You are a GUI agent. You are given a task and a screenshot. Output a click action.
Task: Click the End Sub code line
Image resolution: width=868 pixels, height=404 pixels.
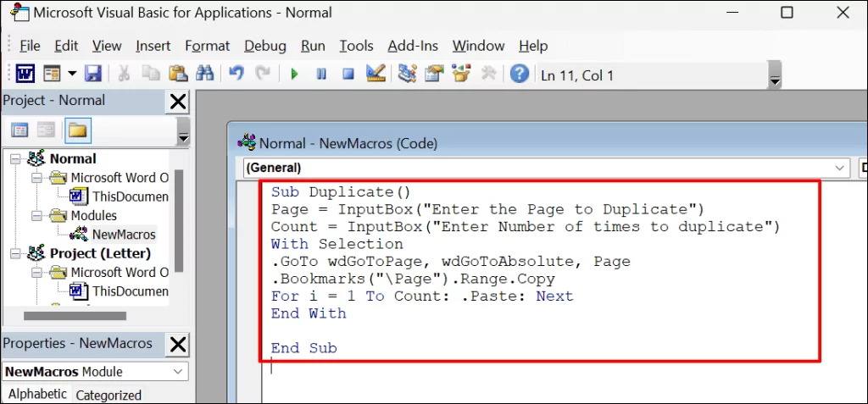tap(304, 348)
